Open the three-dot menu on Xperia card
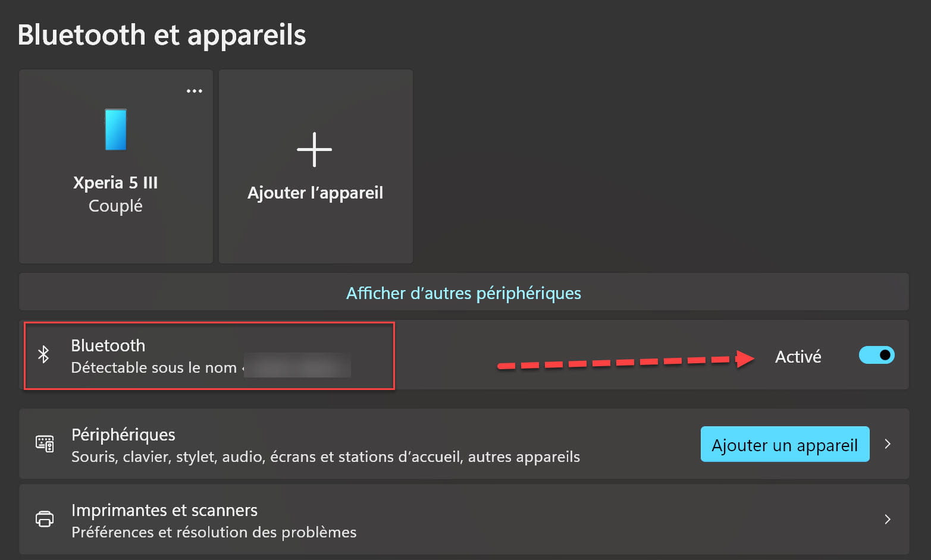This screenshot has height=560, width=931. (x=195, y=91)
